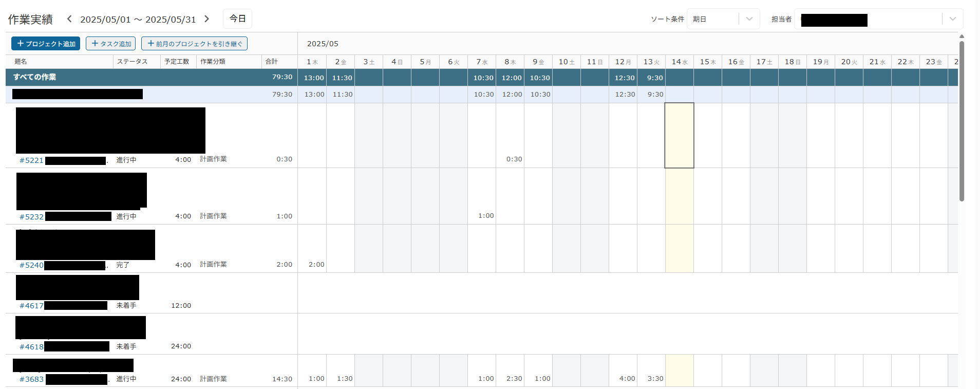Open task link #5232
The image size is (980, 389).
click(31, 217)
